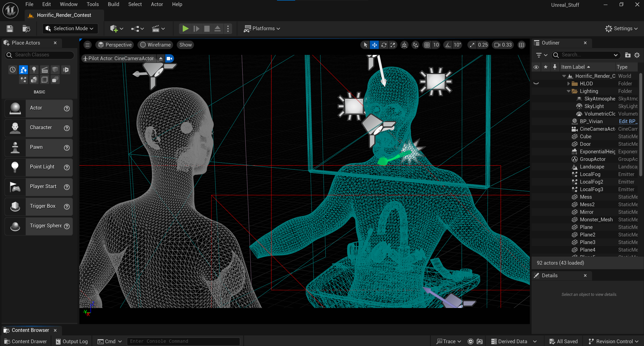Click the pin column header in the Outliner
This screenshot has width=644, height=346.
click(x=555, y=67)
